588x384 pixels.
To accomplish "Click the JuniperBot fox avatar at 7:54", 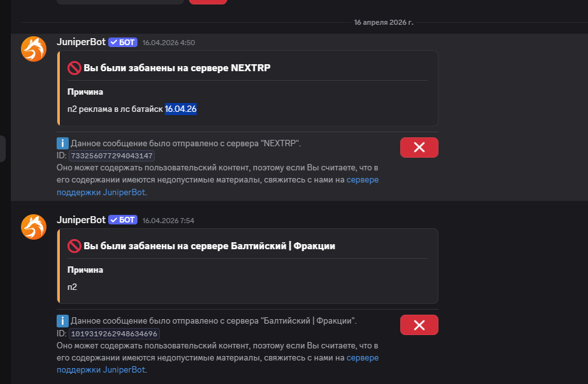I will [34, 227].
